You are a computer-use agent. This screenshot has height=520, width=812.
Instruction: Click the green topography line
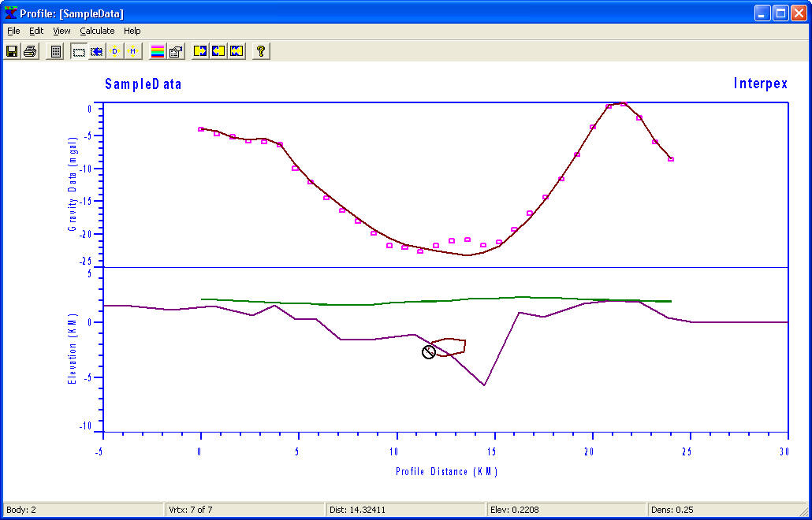pyautogui.click(x=435, y=301)
